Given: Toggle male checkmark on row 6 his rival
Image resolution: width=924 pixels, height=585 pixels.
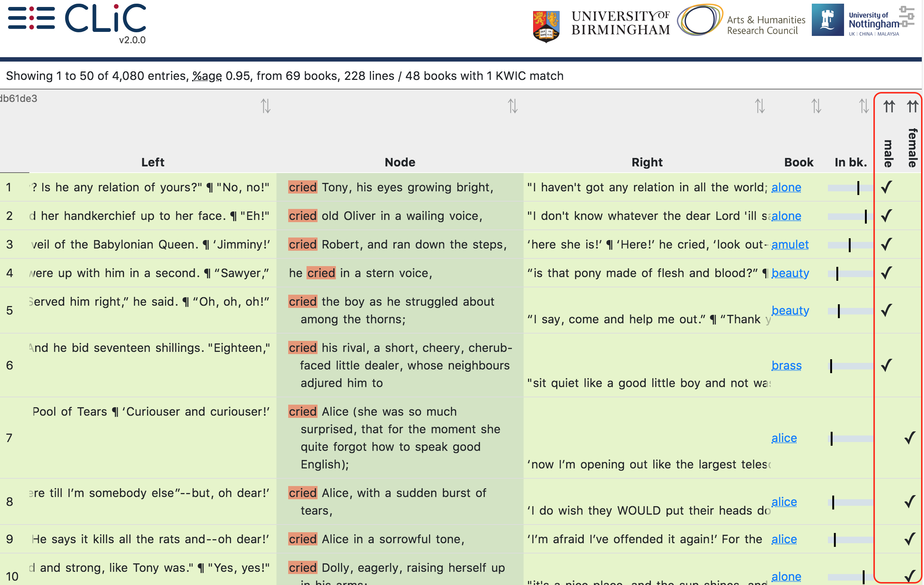Looking at the screenshot, I should tap(886, 365).
